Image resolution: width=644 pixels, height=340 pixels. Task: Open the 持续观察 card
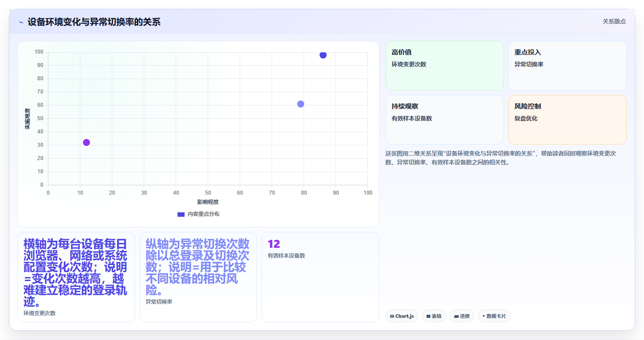(445, 120)
